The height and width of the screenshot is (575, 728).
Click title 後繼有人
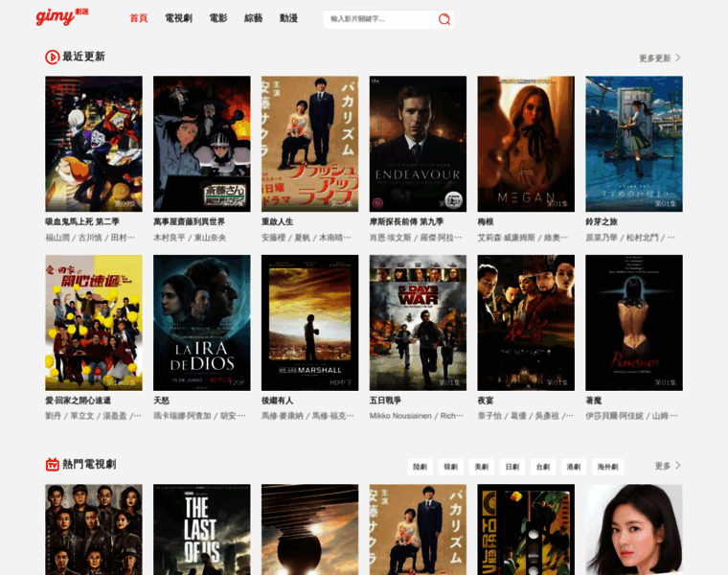click(277, 401)
